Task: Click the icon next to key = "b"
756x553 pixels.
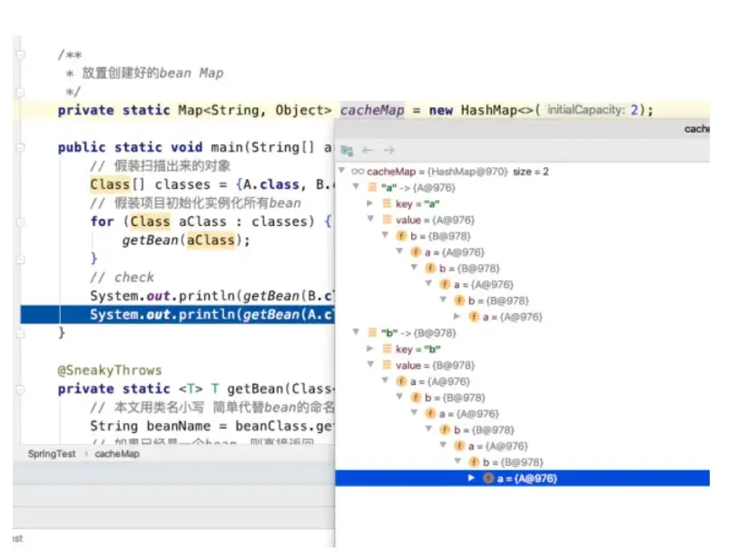Action: pos(388,349)
